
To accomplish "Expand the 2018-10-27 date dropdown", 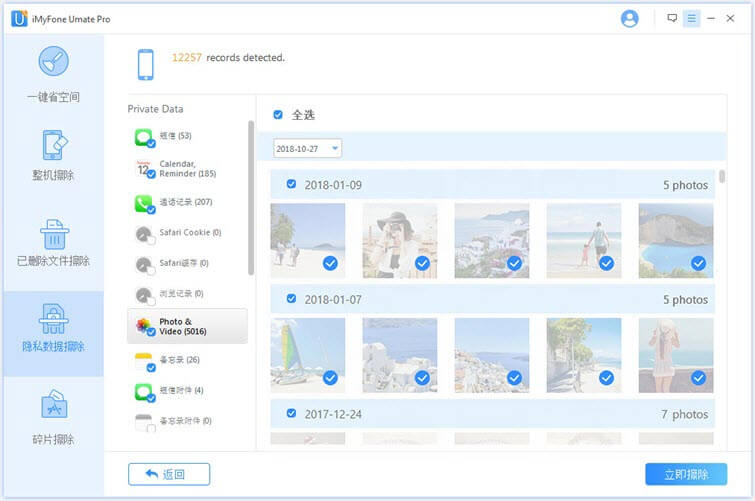I will click(308, 148).
